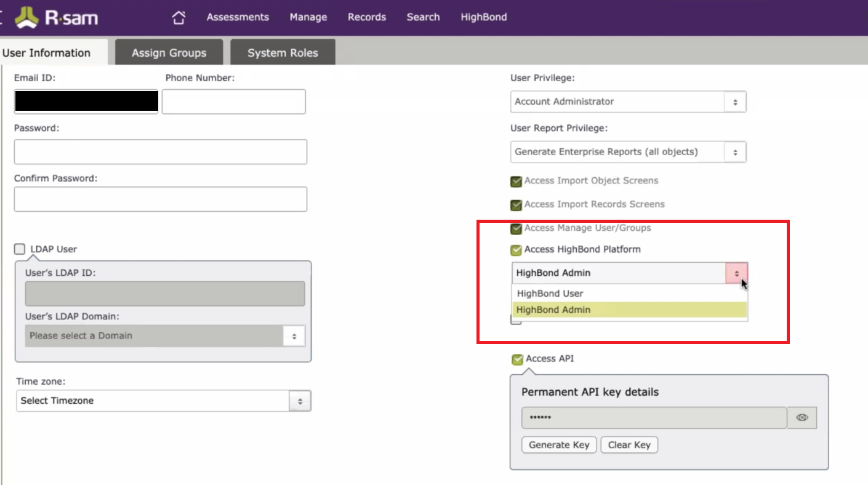Switch to the Assign Groups tab
The image size is (868, 485).
click(169, 52)
